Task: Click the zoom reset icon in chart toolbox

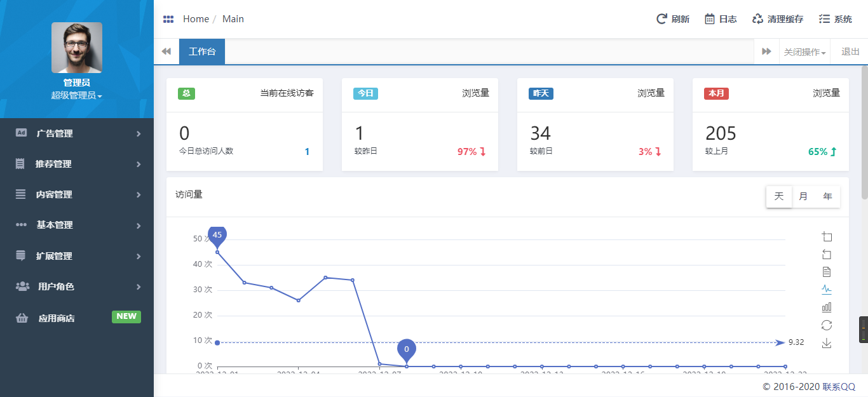Action: pos(827,255)
